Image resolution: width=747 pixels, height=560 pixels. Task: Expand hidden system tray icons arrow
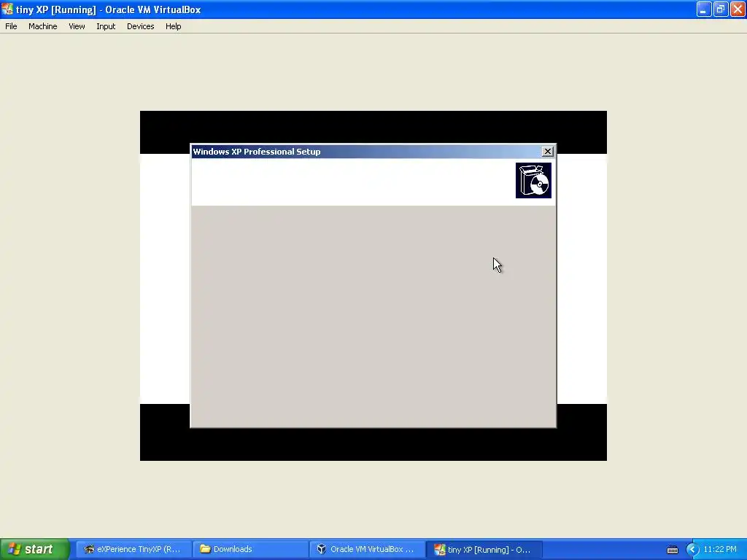point(692,550)
